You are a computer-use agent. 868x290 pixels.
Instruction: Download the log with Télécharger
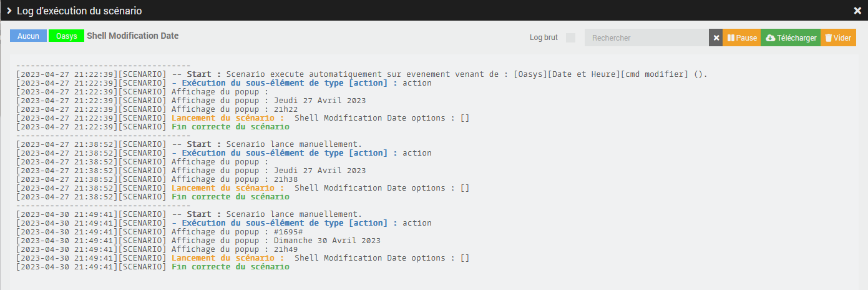pyautogui.click(x=791, y=38)
